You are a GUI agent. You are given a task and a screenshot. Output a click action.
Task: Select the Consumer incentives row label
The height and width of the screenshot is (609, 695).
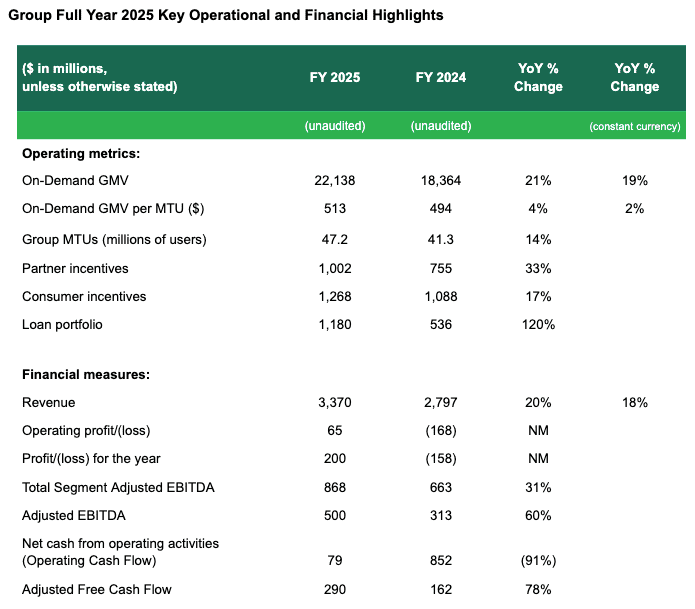pyautogui.click(x=84, y=296)
